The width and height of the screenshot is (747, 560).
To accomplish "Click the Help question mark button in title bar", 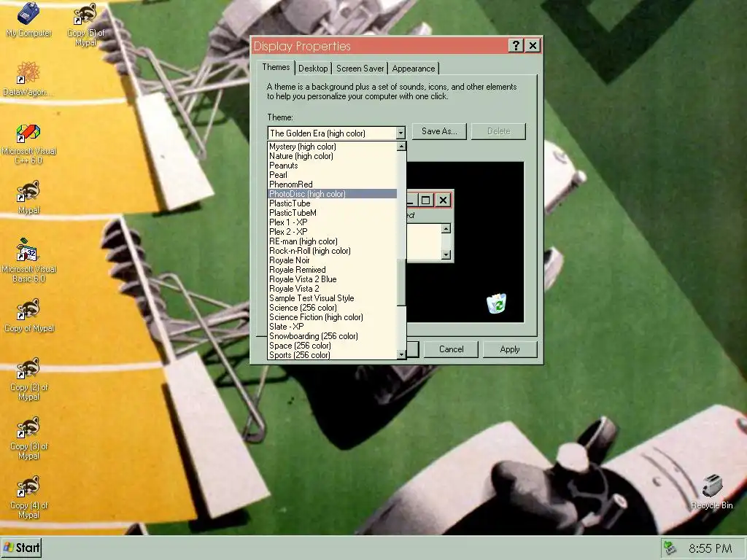I will pyautogui.click(x=516, y=46).
